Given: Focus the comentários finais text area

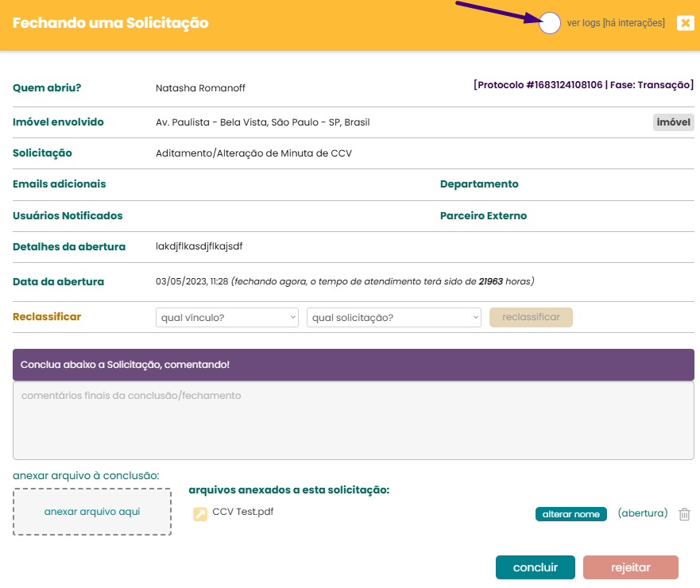Looking at the screenshot, I should [353, 420].
